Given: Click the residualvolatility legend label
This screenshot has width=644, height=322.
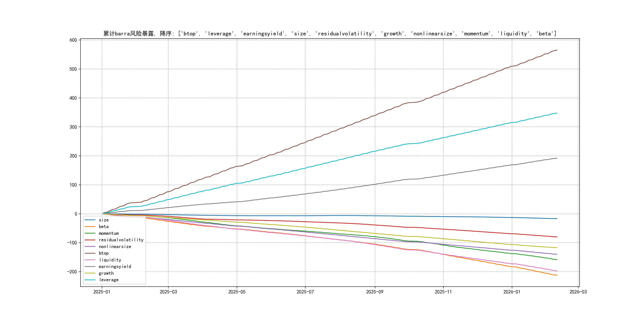Looking at the screenshot, I should point(121,240).
